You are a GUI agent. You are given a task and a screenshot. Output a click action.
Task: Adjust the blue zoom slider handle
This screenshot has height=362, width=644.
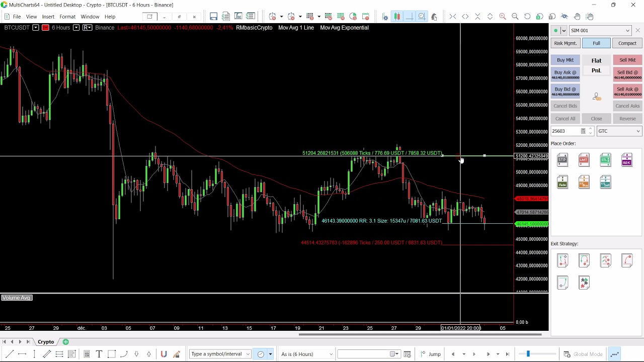click(528, 354)
